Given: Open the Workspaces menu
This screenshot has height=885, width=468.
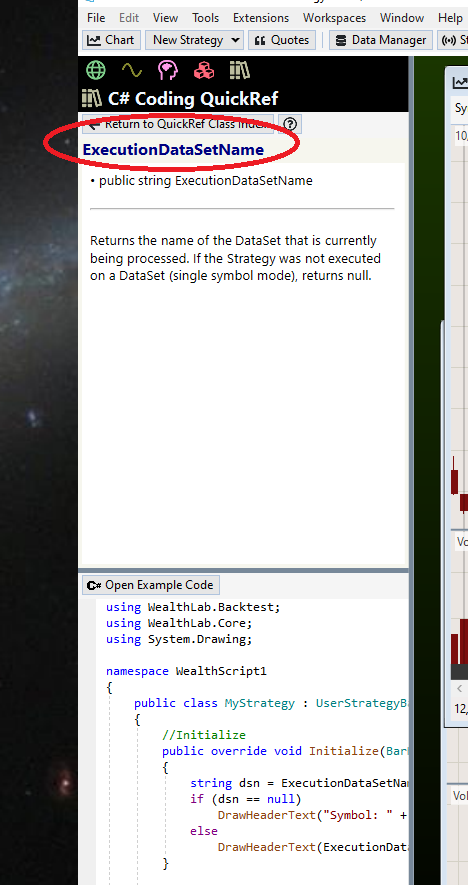Looking at the screenshot, I should coord(334,18).
